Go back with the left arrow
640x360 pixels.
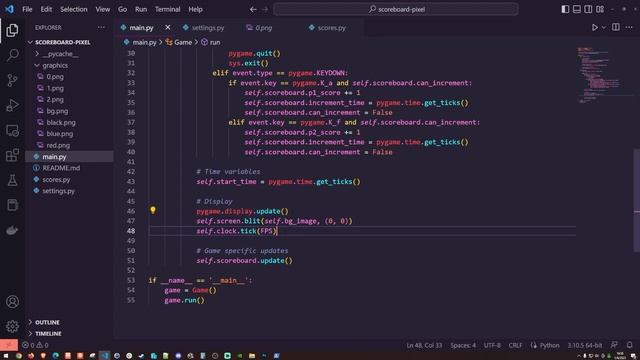[253, 9]
